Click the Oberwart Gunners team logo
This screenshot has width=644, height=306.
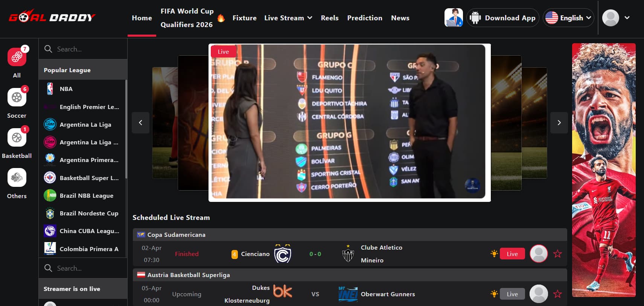tap(348, 294)
